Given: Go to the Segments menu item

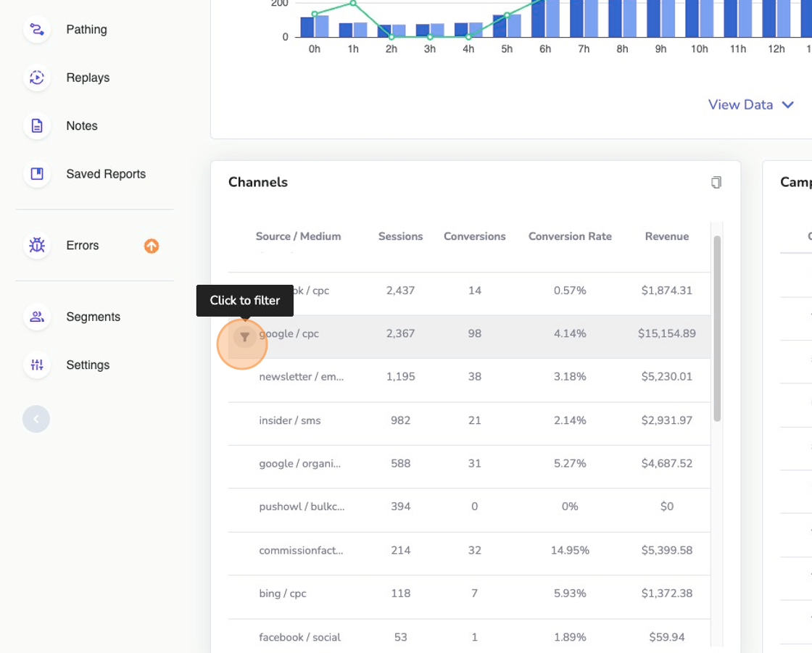Looking at the screenshot, I should 93,317.
